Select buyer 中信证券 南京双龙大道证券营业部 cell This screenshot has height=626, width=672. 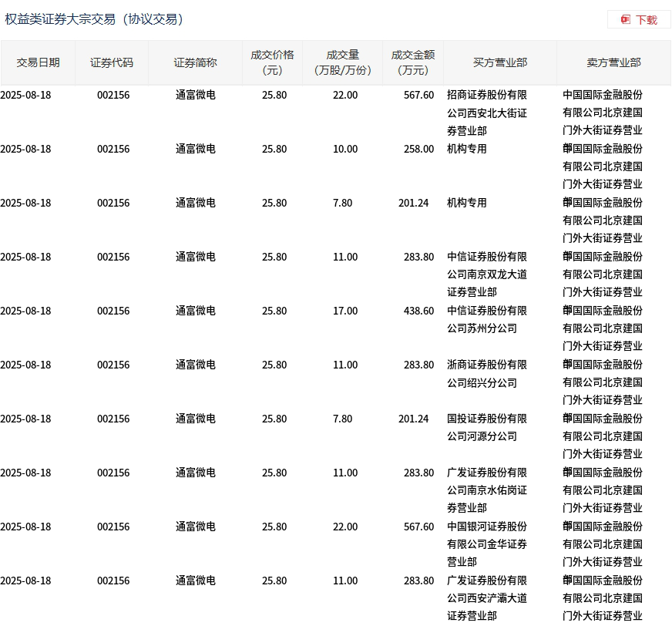(x=487, y=274)
